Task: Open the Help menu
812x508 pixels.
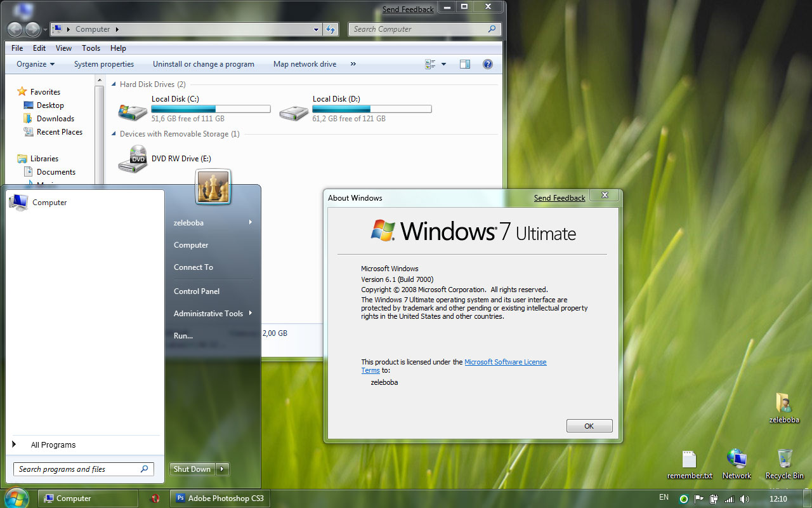Action: point(118,48)
